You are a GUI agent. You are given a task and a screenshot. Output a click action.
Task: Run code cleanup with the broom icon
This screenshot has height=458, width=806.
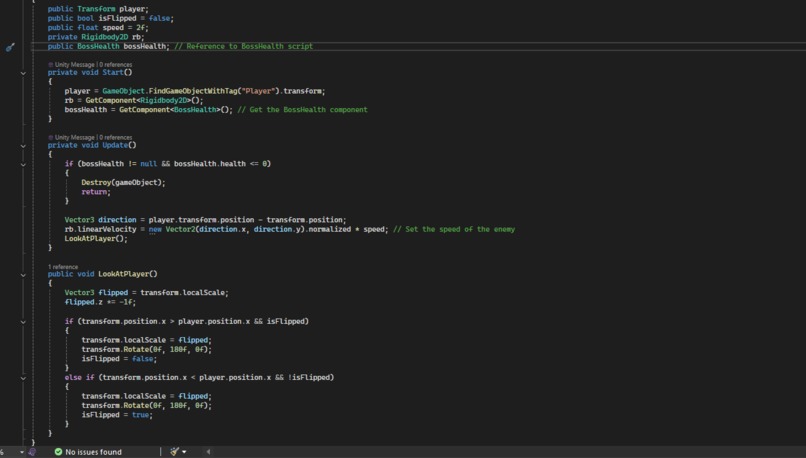[175, 452]
